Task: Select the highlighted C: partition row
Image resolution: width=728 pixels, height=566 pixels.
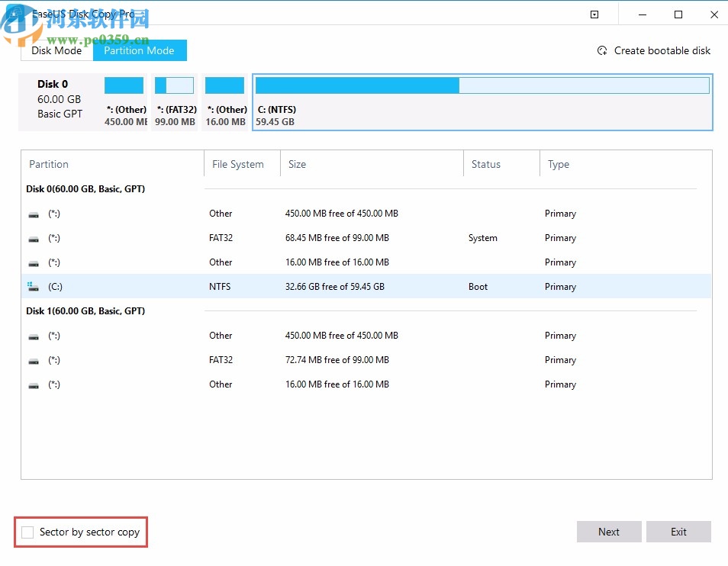Action: [305, 286]
